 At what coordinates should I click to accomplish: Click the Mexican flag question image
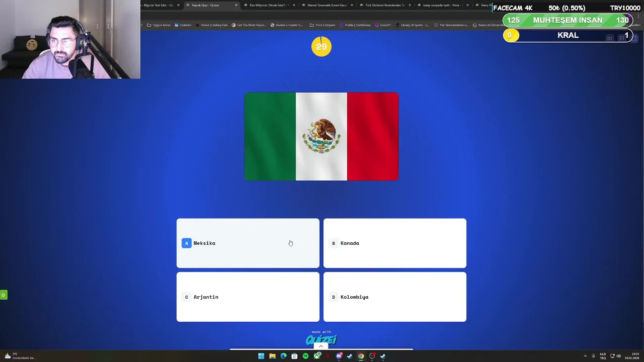pos(321,136)
